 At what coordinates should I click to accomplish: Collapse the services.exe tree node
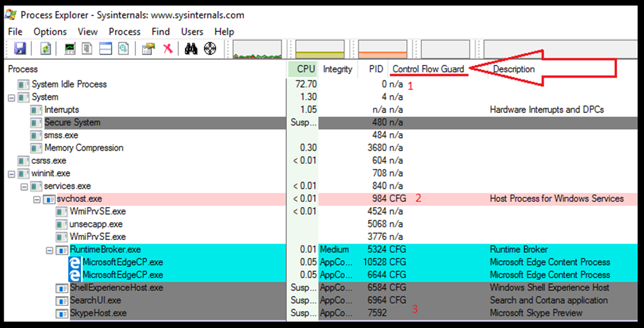[x=24, y=187]
